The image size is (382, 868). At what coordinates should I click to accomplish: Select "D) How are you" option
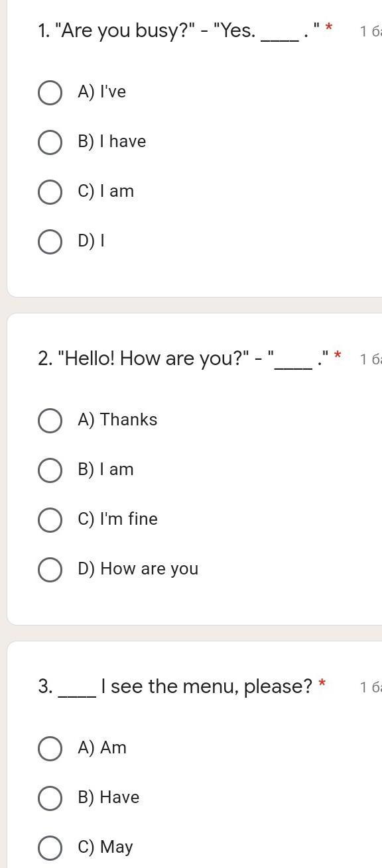(50, 569)
